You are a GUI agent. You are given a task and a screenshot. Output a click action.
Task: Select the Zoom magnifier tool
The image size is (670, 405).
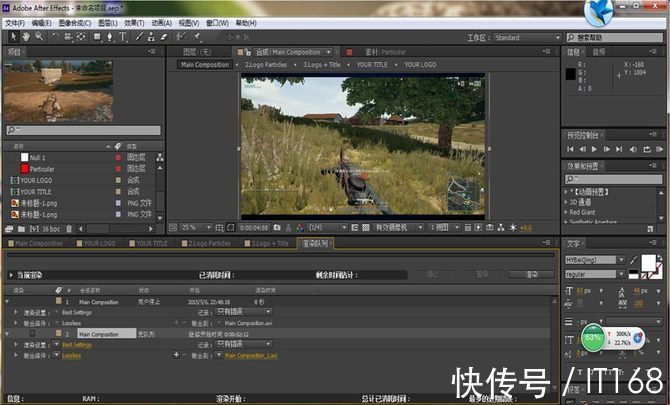click(x=39, y=37)
